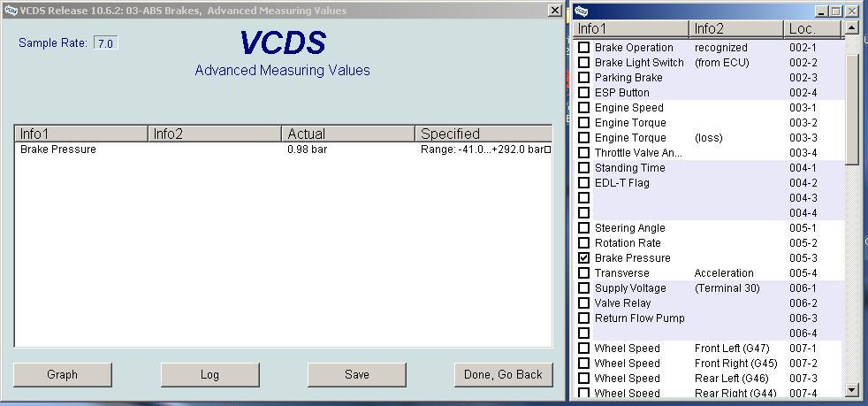
Task: Click scroll up arrow in measuring list
Action: tap(852, 27)
